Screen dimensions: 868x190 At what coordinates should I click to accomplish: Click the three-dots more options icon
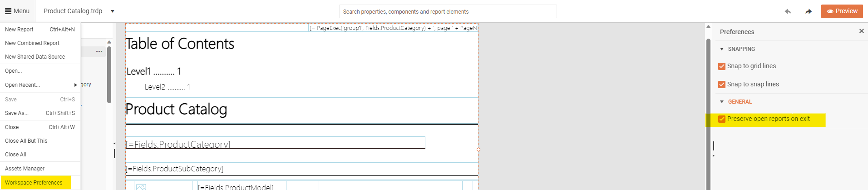pos(99,51)
